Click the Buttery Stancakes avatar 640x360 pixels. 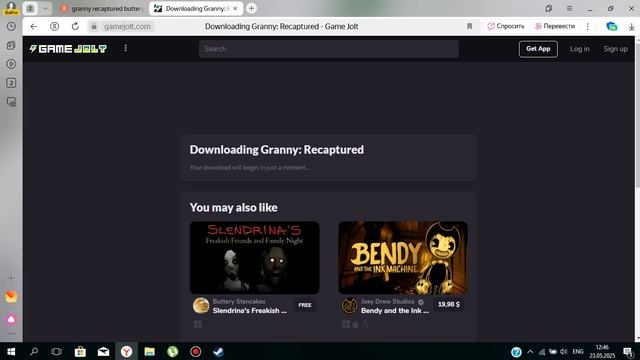[201, 305]
